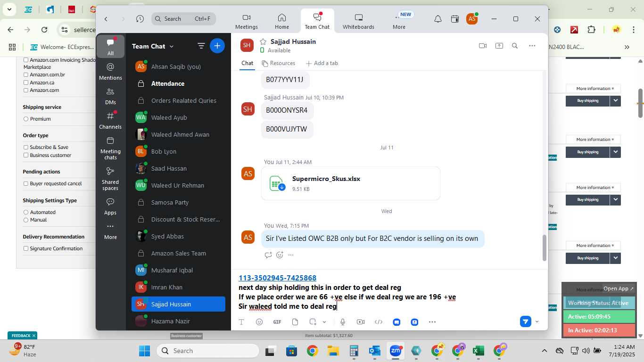Open the Samosa Party channel

pyautogui.click(x=178, y=202)
